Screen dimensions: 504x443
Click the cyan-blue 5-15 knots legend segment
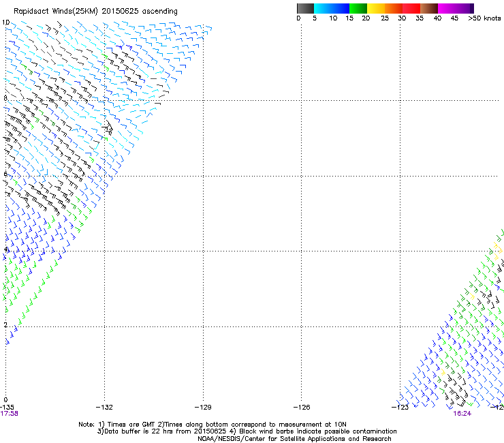click(332, 8)
